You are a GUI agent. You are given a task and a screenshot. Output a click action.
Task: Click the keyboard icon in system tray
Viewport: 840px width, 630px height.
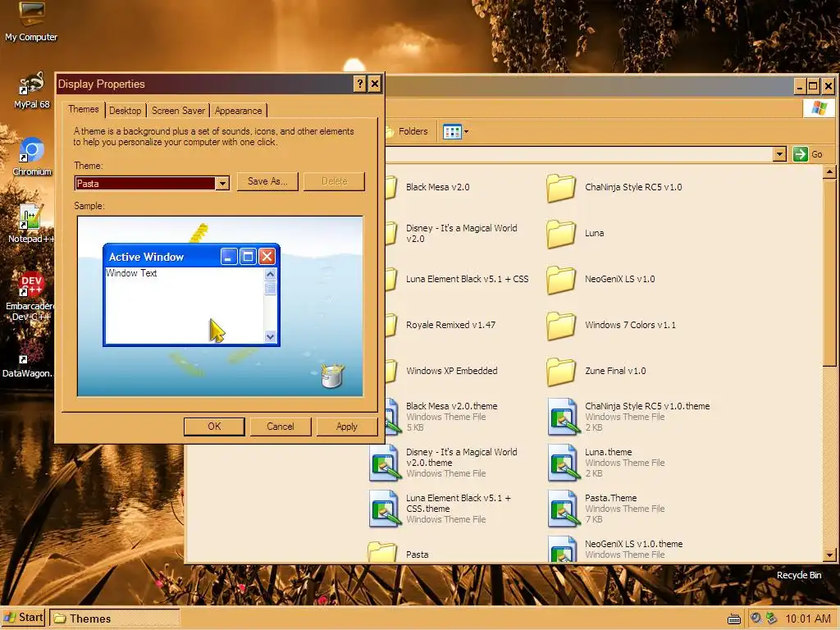click(734, 619)
